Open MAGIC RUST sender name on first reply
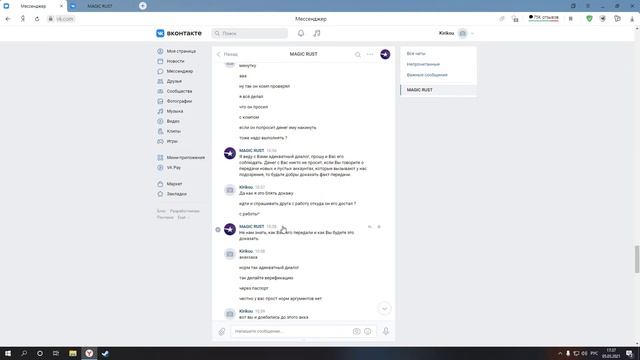The width and height of the screenshot is (640, 360). click(251, 151)
